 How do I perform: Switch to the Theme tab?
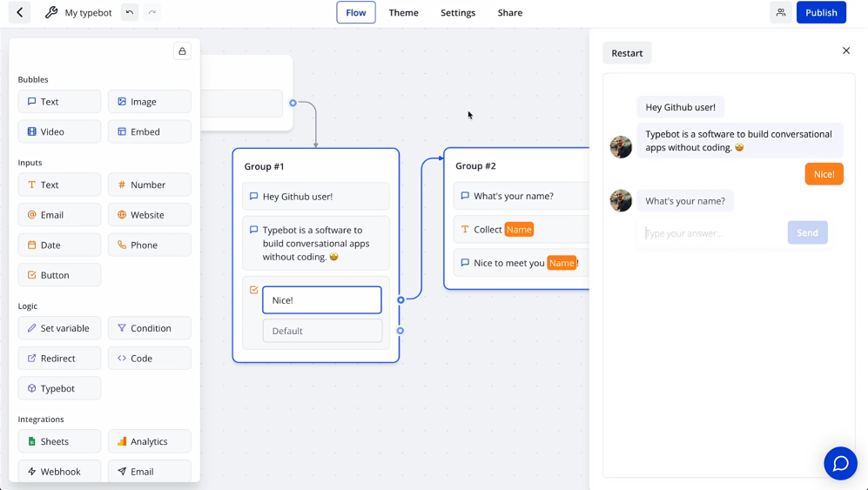(403, 13)
